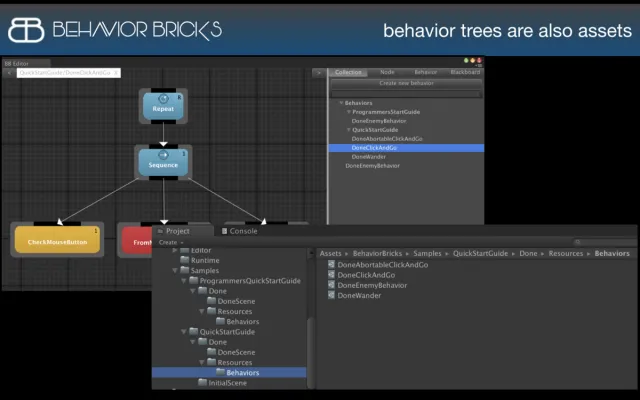Open the Create dropdown in Project panel
The height and width of the screenshot is (400, 640).
click(x=171, y=242)
